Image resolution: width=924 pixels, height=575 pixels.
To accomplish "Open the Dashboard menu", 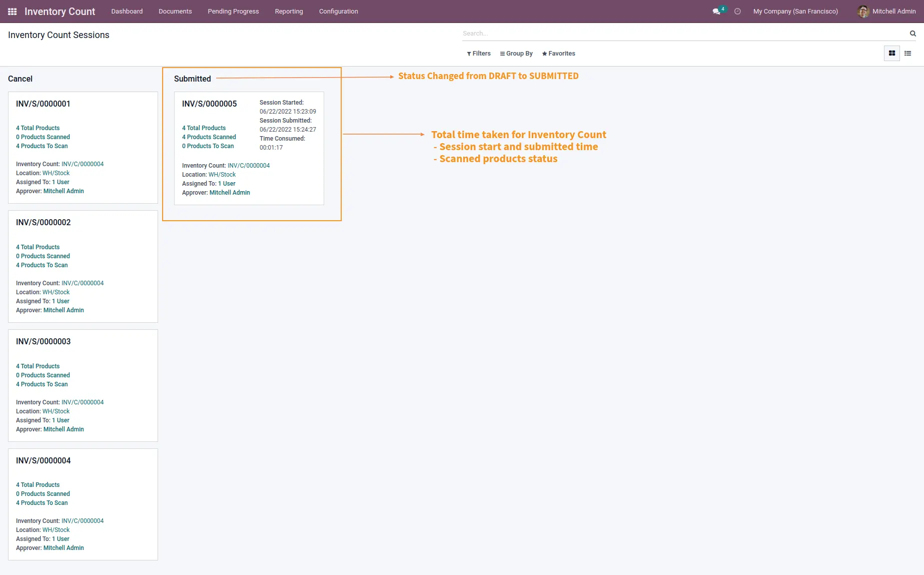I will pyautogui.click(x=127, y=12).
